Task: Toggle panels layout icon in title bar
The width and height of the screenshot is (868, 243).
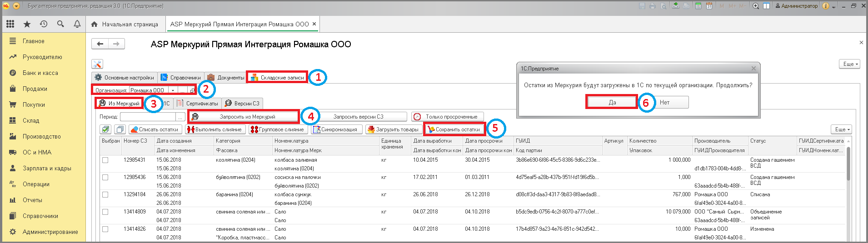Action: coord(766,6)
